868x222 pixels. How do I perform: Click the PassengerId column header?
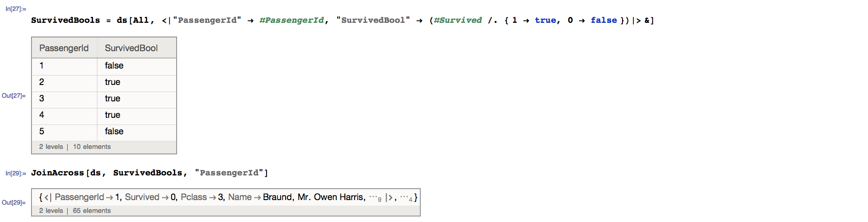64,48
